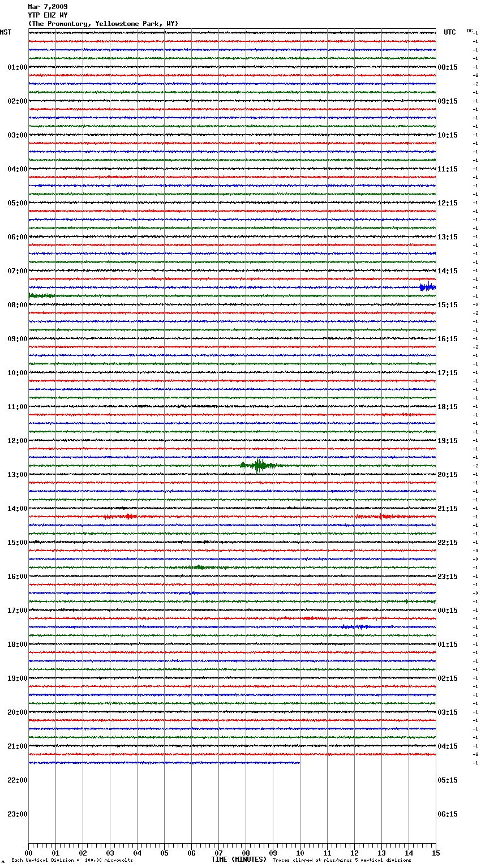481x868 pixels.
Task: Select the 11:00 MST hour label
Action: [x=18, y=407]
